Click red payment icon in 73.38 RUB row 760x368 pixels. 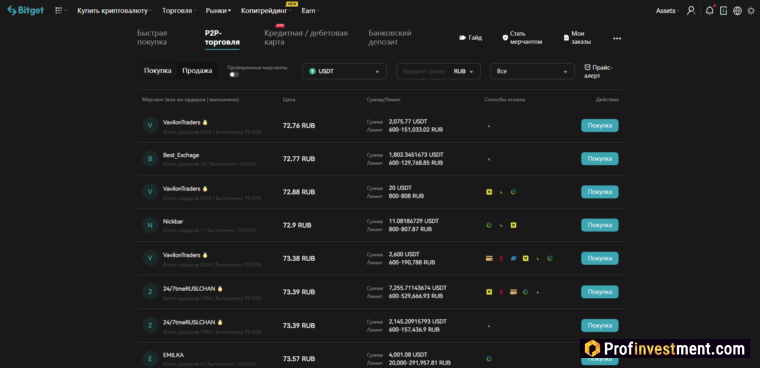click(501, 258)
